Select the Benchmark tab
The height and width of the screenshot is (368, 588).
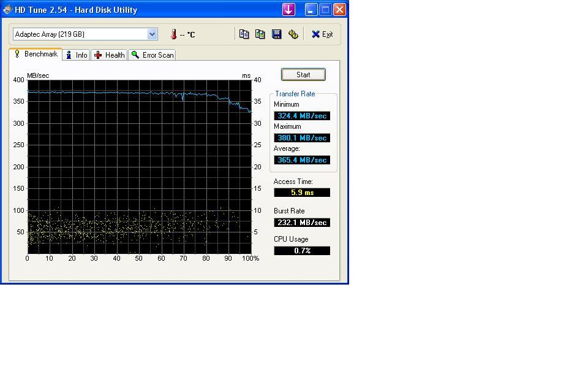click(36, 54)
